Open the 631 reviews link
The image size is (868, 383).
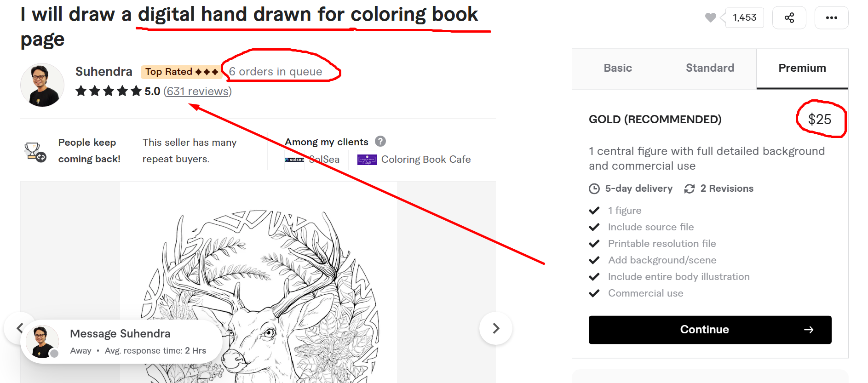pos(197,91)
